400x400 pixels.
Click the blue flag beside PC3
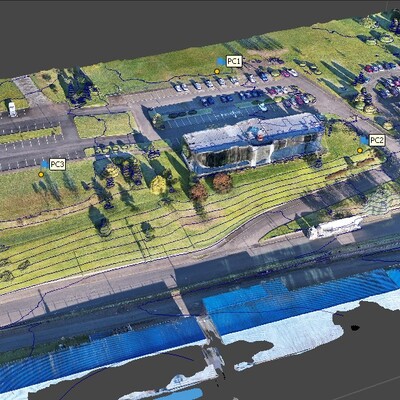click(x=45, y=164)
